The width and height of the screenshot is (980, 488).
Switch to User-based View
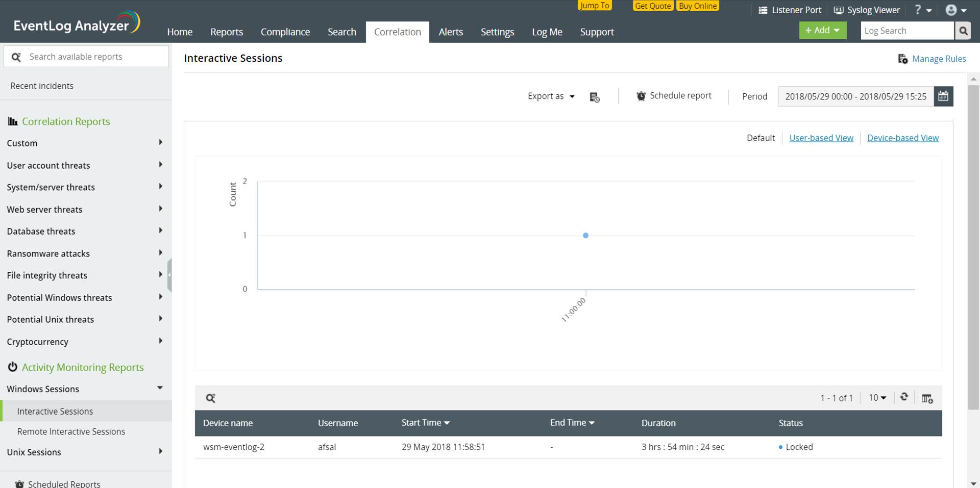click(x=821, y=138)
